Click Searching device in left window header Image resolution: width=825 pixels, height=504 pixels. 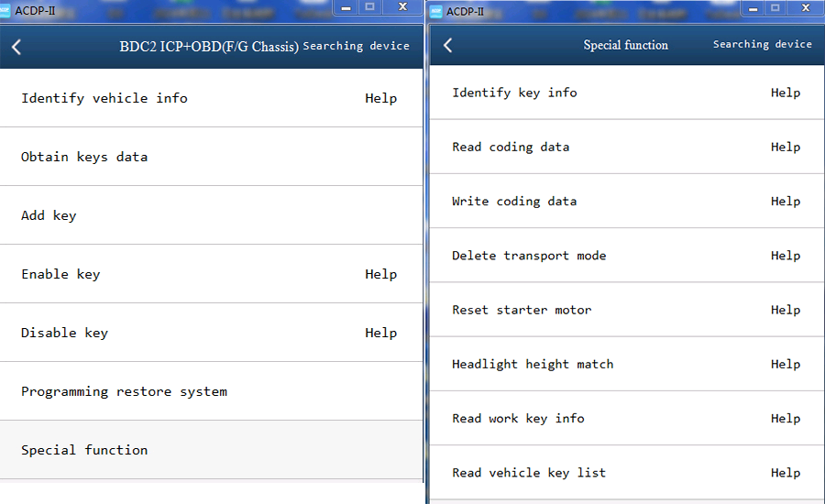356,46
